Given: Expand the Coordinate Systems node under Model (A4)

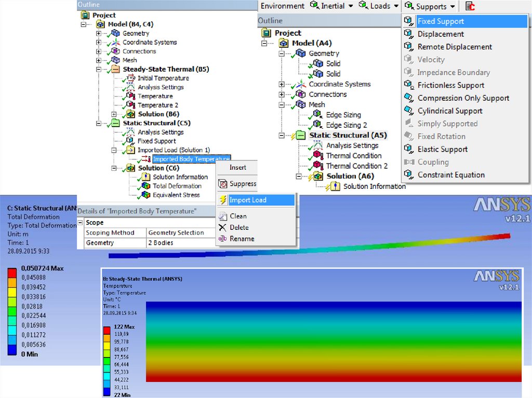Looking at the screenshot, I should [x=282, y=84].
